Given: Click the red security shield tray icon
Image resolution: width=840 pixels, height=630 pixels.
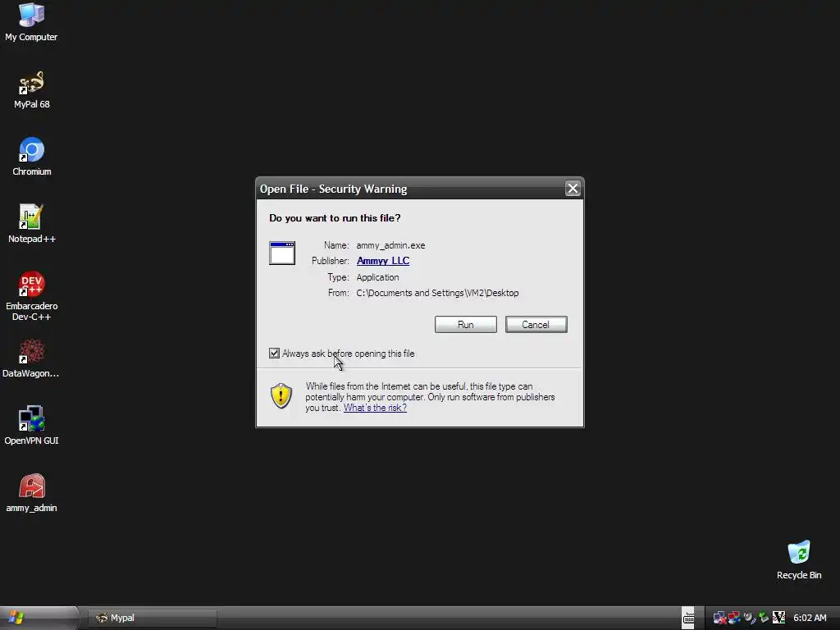Looking at the screenshot, I should point(734,618).
